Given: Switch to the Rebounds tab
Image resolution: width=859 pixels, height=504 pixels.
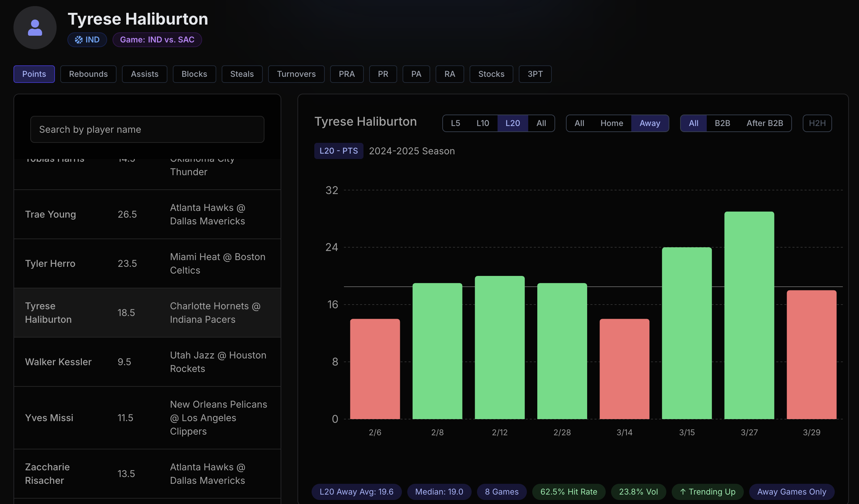Looking at the screenshot, I should 88,74.
